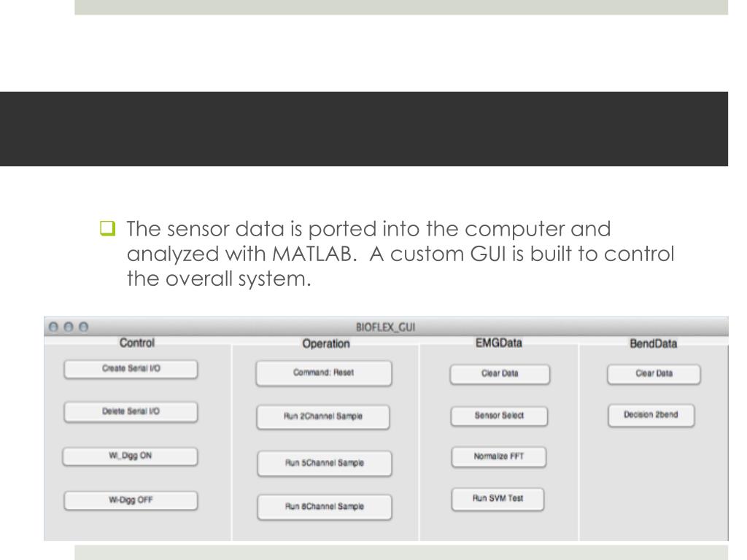Screen dimensions: 747x560
Task: Close the BIOFLEX_GUI window
Action: (x=54, y=327)
